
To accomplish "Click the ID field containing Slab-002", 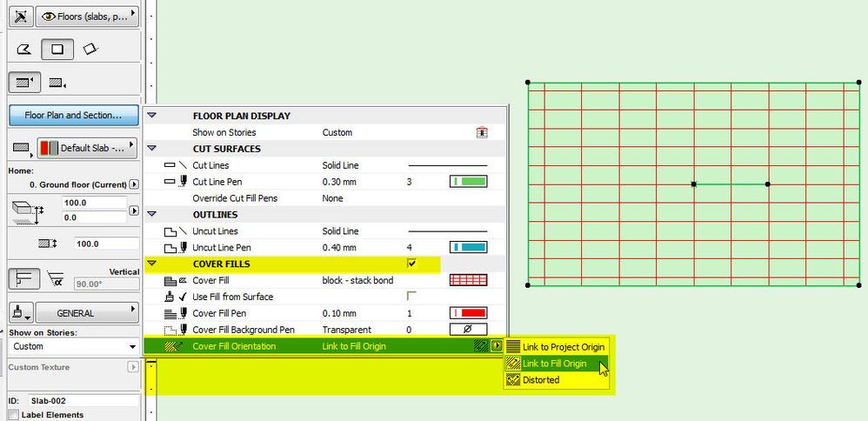I will pos(83,400).
